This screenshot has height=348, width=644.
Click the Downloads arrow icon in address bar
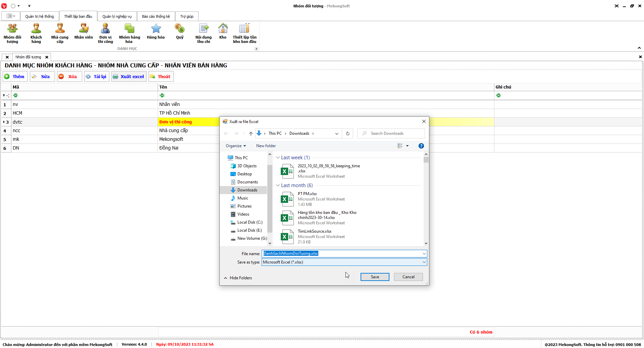259,133
